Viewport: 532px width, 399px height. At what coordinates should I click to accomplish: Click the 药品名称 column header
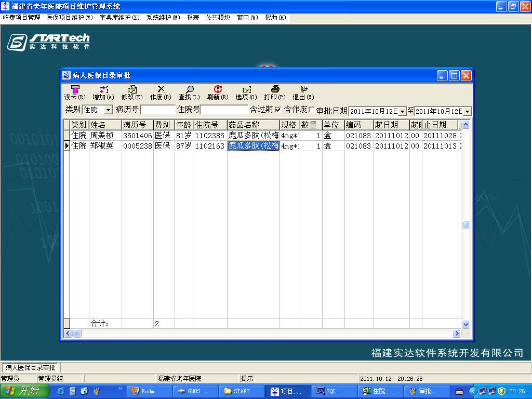click(x=253, y=125)
